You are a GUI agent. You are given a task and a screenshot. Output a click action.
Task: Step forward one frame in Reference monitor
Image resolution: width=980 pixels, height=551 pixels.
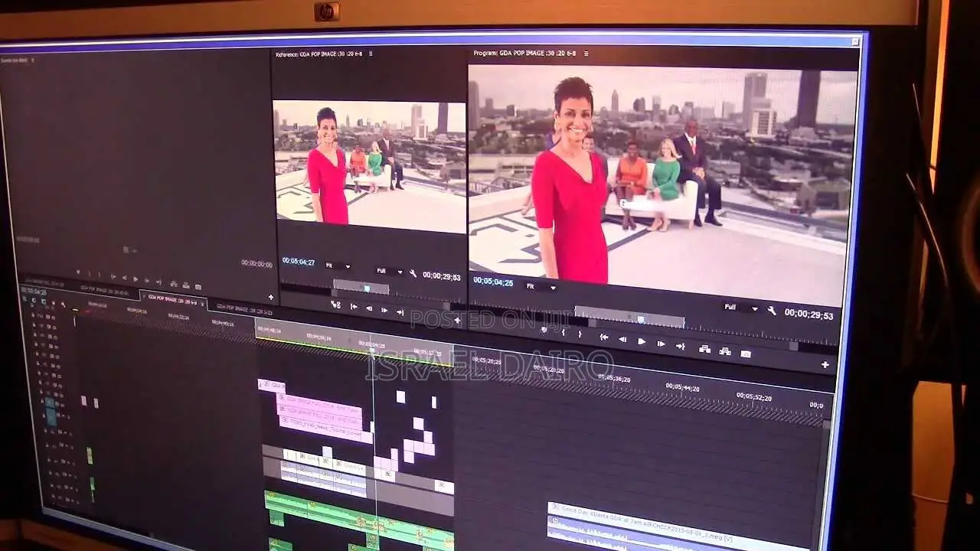[x=384, y=309]
